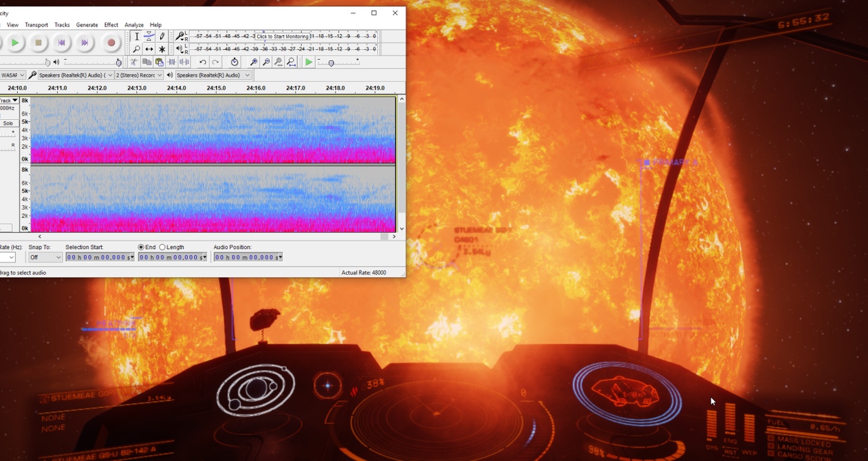Open the 2 (Stereo) recording channels dropdown
This screenshot has width=868, height=461.
[139, 75]
